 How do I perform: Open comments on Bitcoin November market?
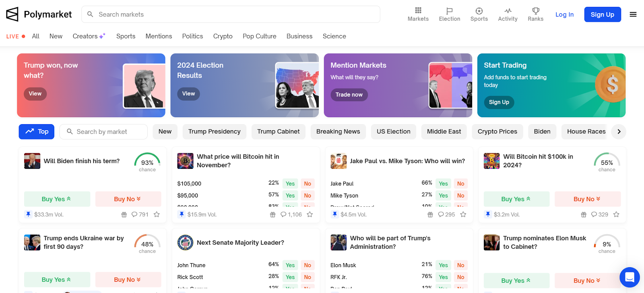point(291,214)
